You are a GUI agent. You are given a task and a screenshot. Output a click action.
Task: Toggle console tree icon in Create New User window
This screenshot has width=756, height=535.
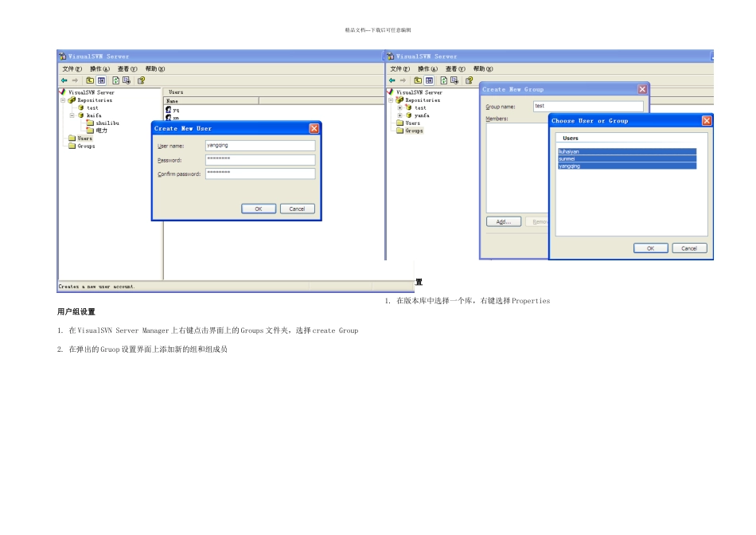pyautogui.click(x=101, y=80)
